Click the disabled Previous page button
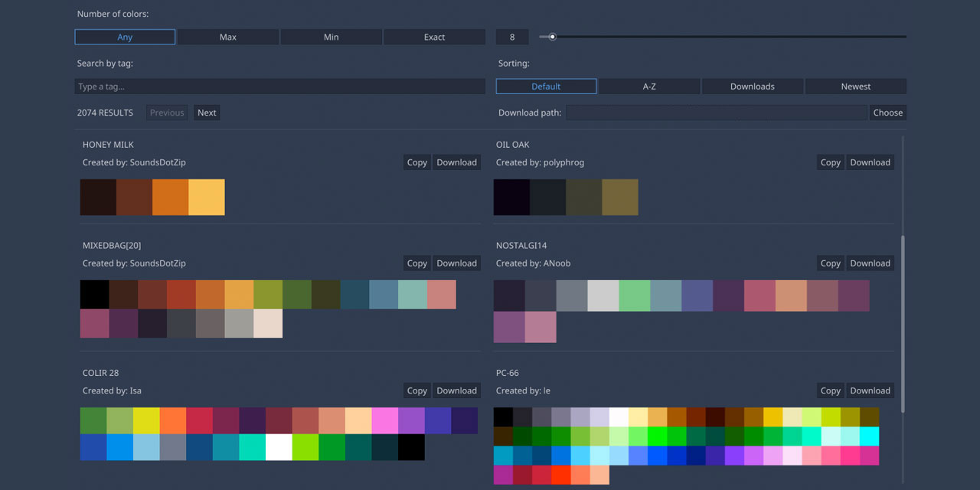The width and height of the screenshot is (980, 490). (167, 113)
